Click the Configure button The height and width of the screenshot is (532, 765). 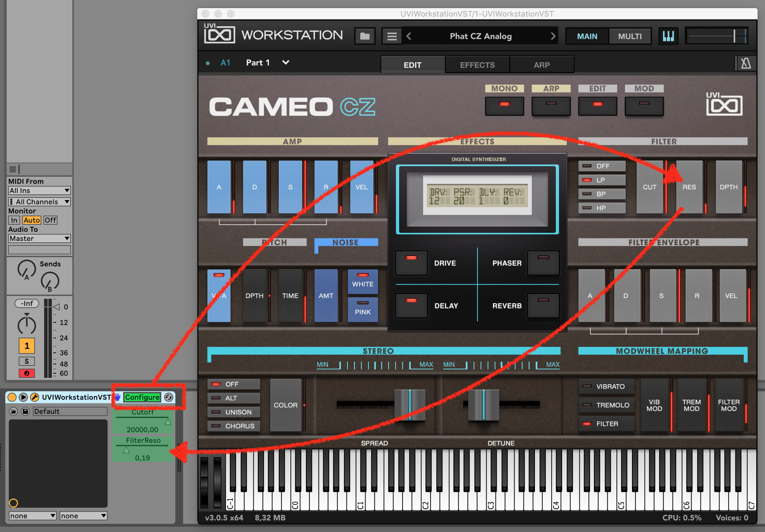[142, 397]
